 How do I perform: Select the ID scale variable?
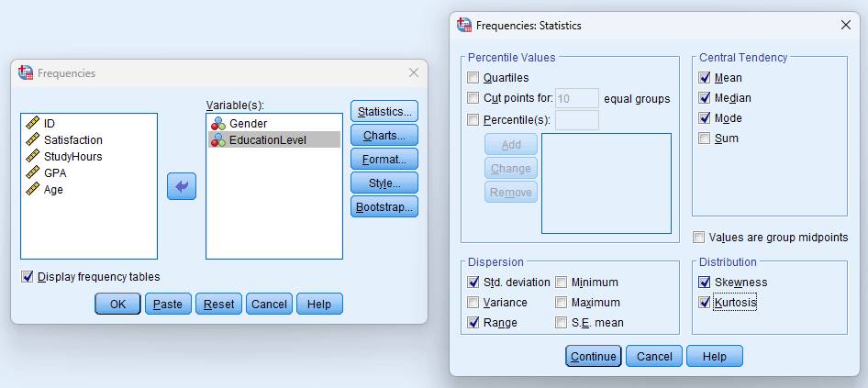tap(50, 123)
